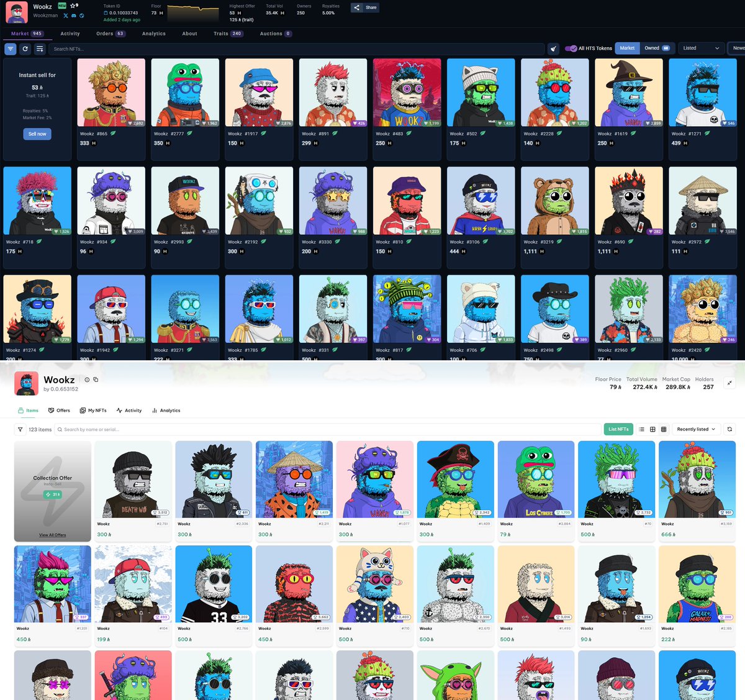Open the filter funnel beside 123 items
Viewport: 745px width, 700px height.
20,429
